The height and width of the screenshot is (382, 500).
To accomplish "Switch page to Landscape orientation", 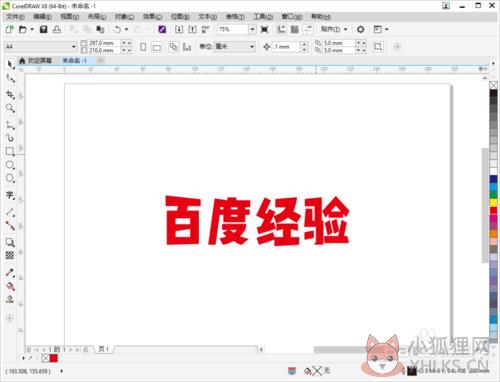I will coord(156,47).
